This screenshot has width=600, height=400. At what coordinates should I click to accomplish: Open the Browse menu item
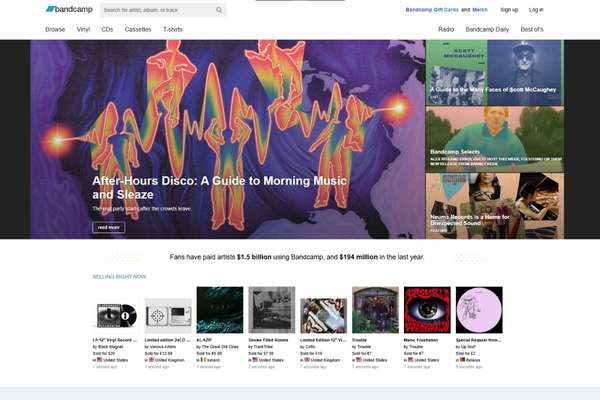click(x=55, y=29)
